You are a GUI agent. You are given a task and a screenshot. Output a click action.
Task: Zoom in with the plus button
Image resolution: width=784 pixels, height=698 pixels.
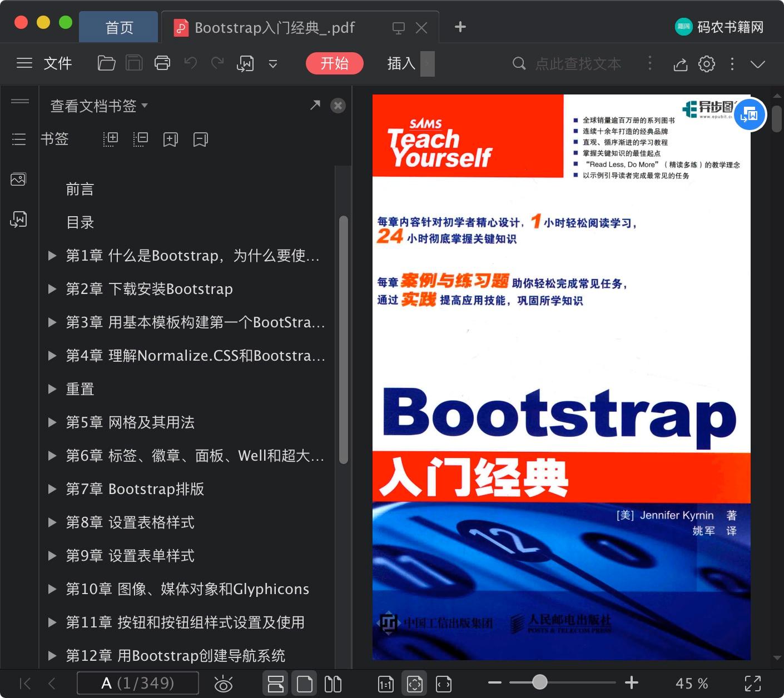coord(632,682)
